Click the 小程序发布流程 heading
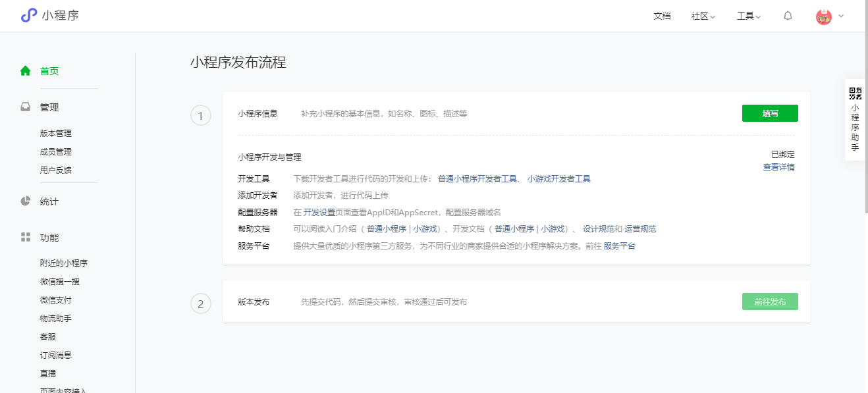 (238, 63)
